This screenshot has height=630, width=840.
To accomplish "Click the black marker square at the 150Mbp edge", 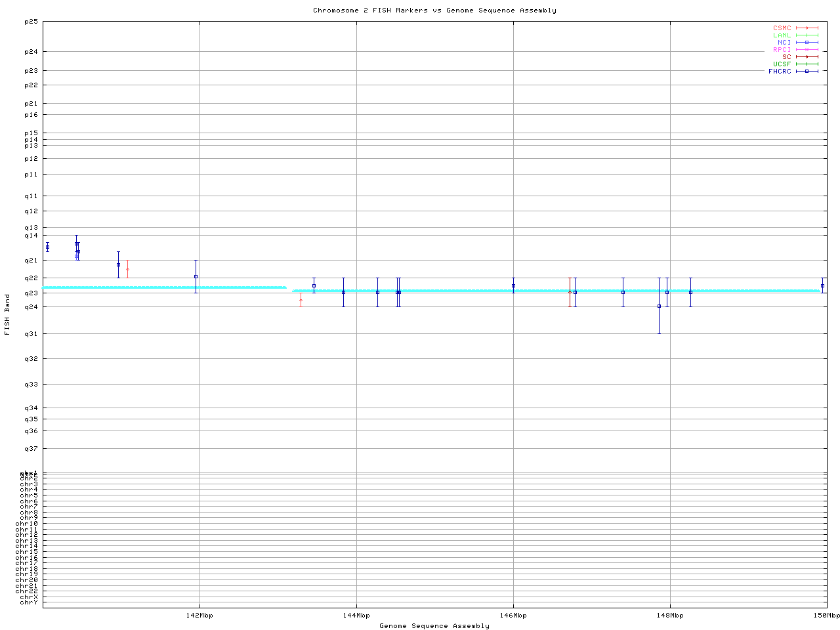I will pos(822,285).
